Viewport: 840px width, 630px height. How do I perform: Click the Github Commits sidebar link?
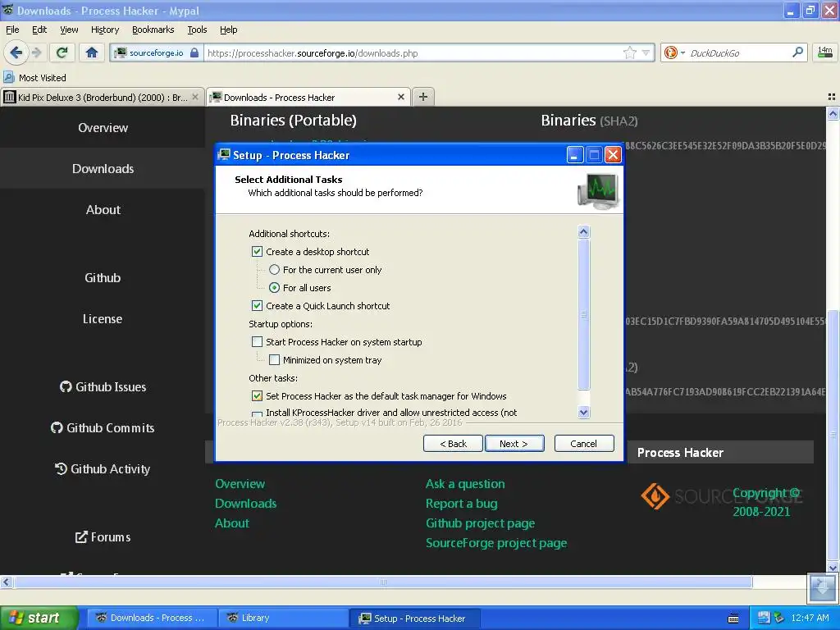coord(103,427)
